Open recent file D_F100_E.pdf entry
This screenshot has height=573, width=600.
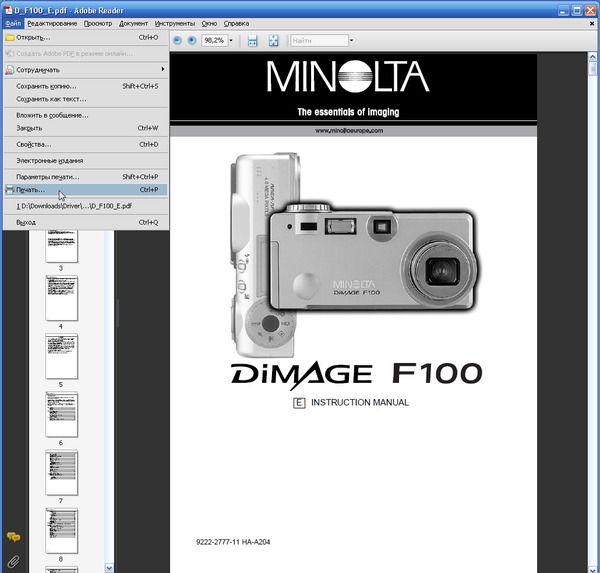[86, 206]
